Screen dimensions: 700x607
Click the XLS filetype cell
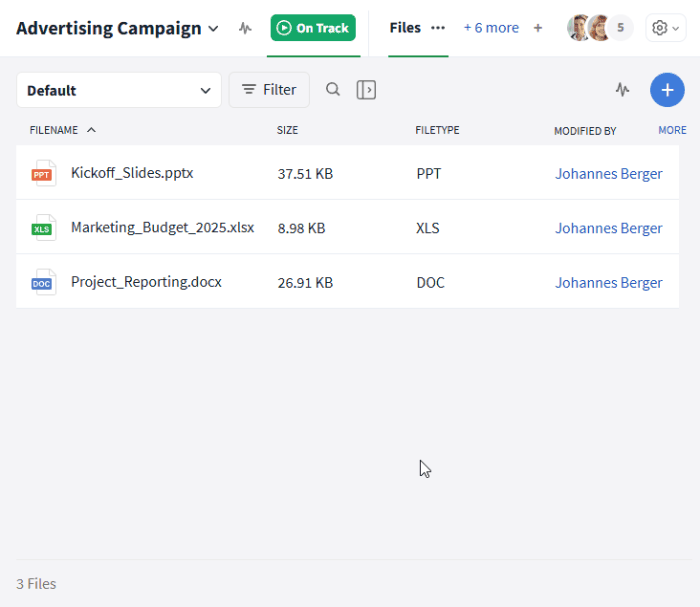pos(428,228)
